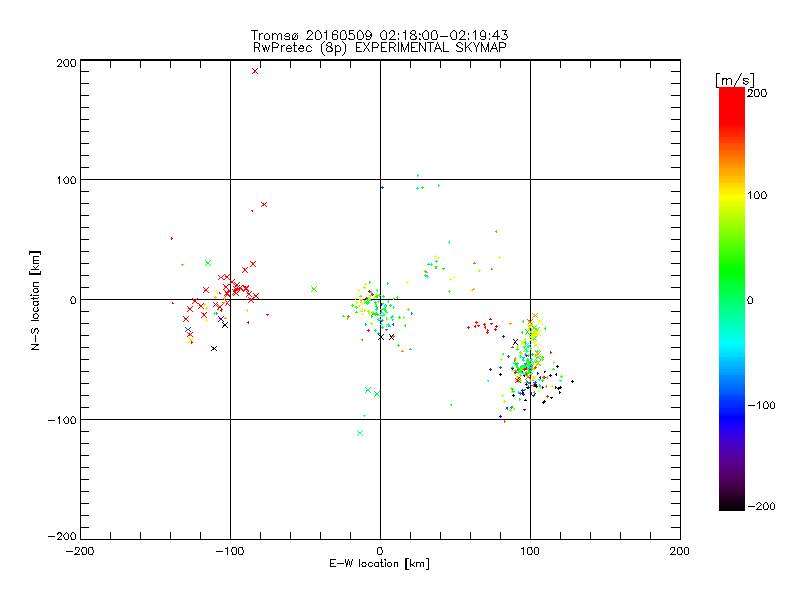Click the colorbar value '-200'
Viewport: 800px width, 600px height.
click(761, 506)
